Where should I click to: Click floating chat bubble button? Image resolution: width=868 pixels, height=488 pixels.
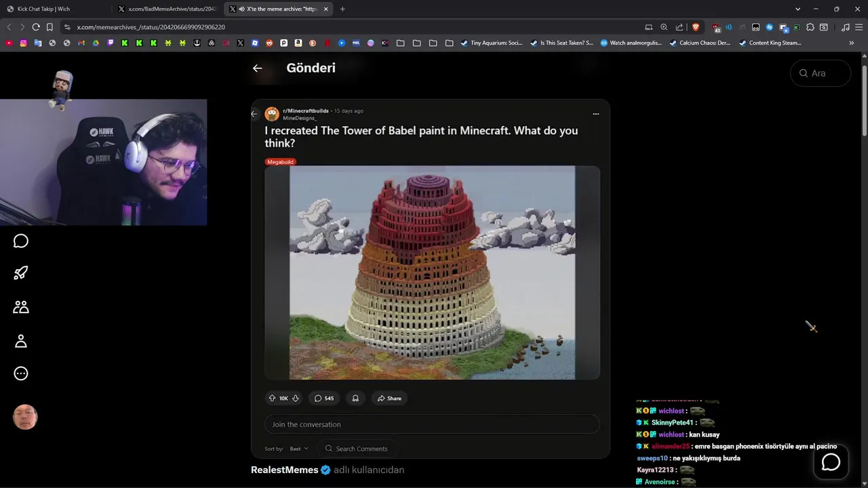(831, 462)
